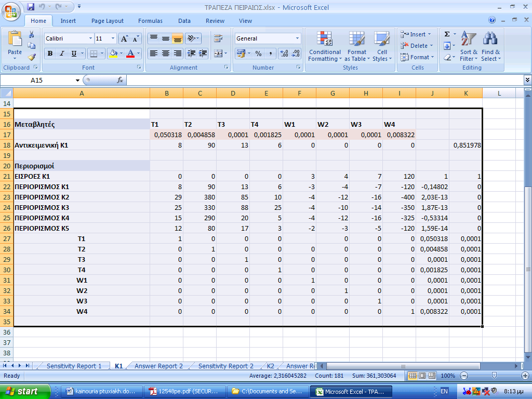Viewport: 532px width, 399px height.
Task: Click the Copy icon in Clipboard group
Action: point(32,46)
